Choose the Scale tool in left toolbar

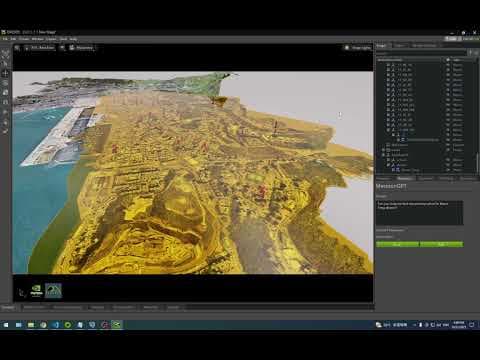pyautogui.click(x=5, y=93)
